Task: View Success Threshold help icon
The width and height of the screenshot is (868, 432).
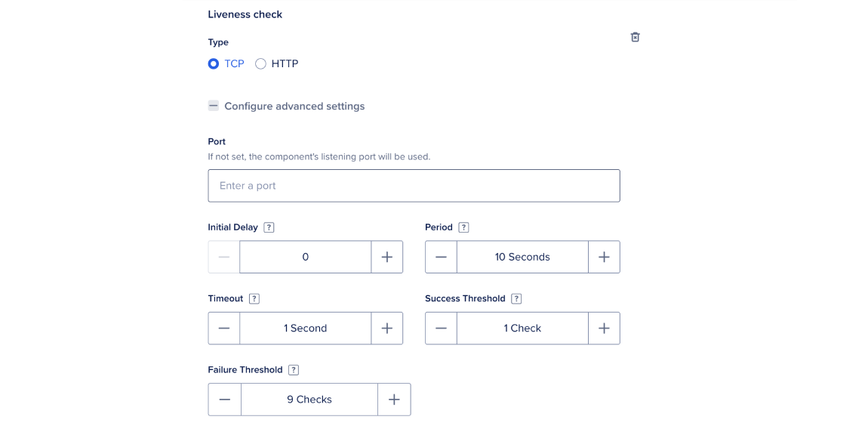Action: (516, 298)
